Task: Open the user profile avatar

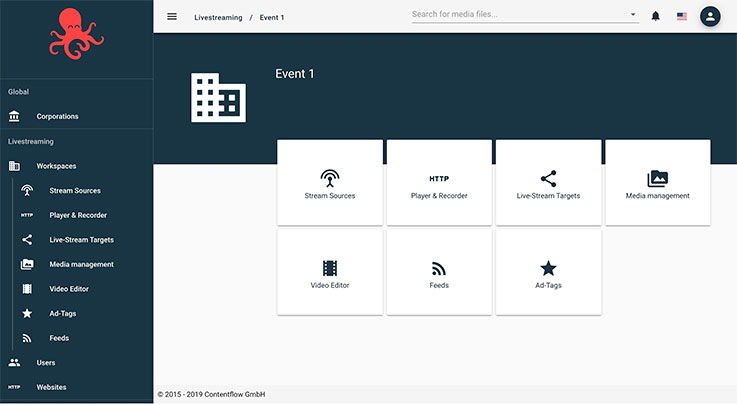Action: [x=710, y=17]
